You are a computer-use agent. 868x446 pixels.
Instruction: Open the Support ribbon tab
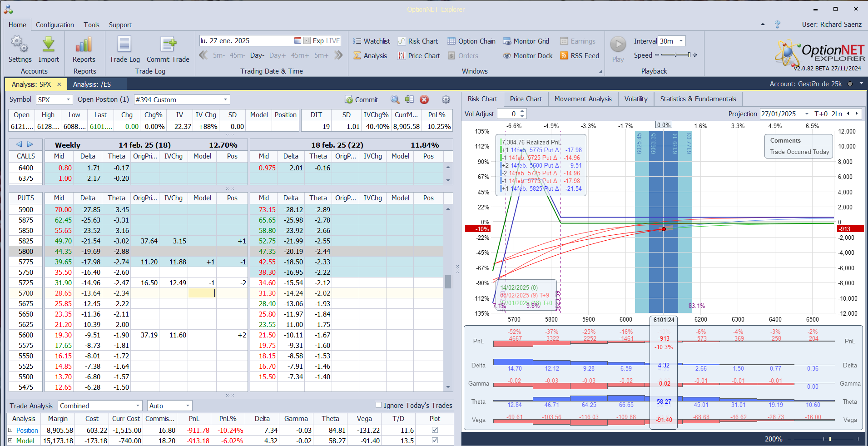(x=120, y=25)
